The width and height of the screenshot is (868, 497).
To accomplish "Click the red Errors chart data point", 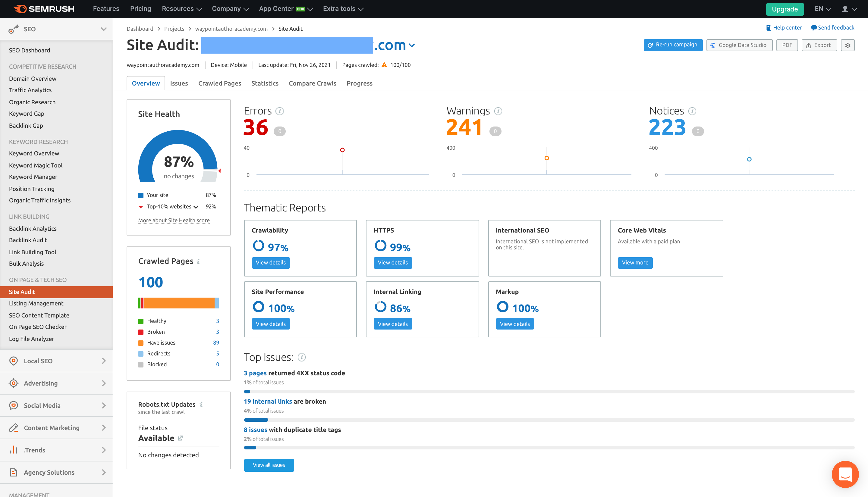I will (342, 150).
